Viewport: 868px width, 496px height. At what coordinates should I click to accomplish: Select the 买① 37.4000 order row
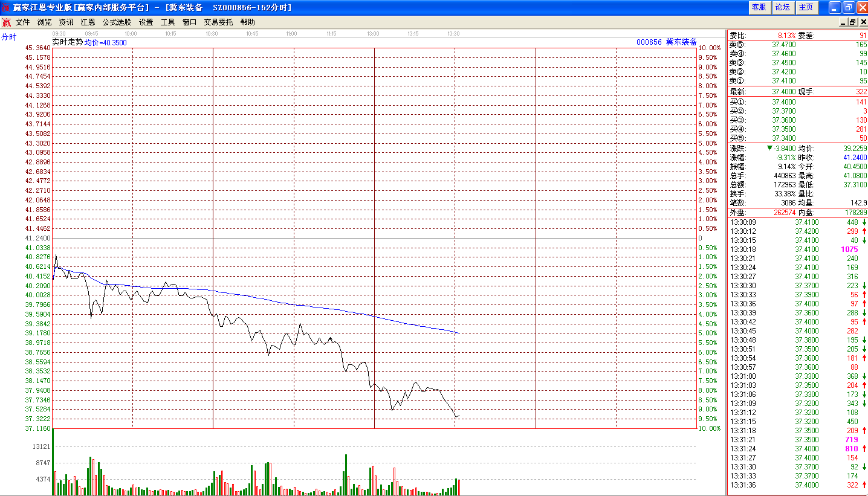[798, 102]
